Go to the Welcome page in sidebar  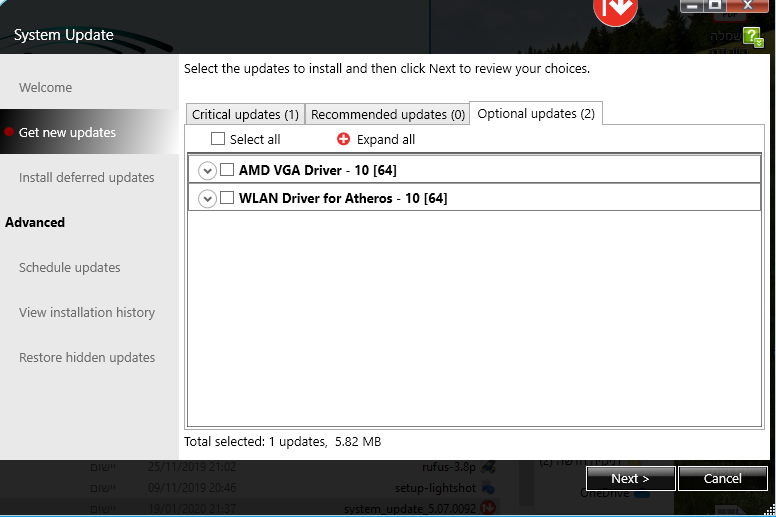point(46,88)
